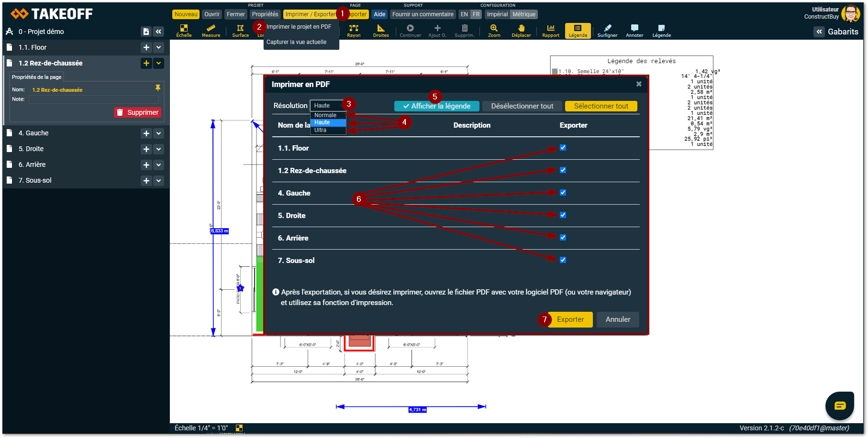Open the chat support bubble
This screenshot has height=438, width=868.
(x=840, y=405)
